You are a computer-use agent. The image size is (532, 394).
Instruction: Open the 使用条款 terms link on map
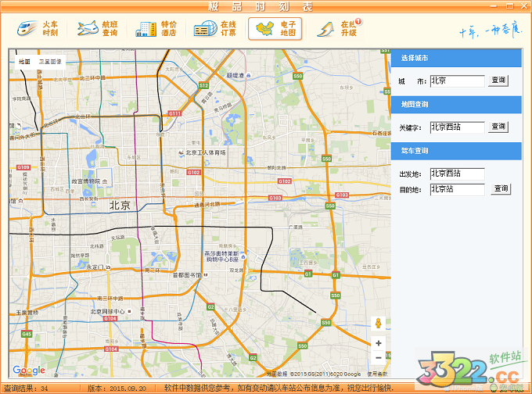click(377, 374)
